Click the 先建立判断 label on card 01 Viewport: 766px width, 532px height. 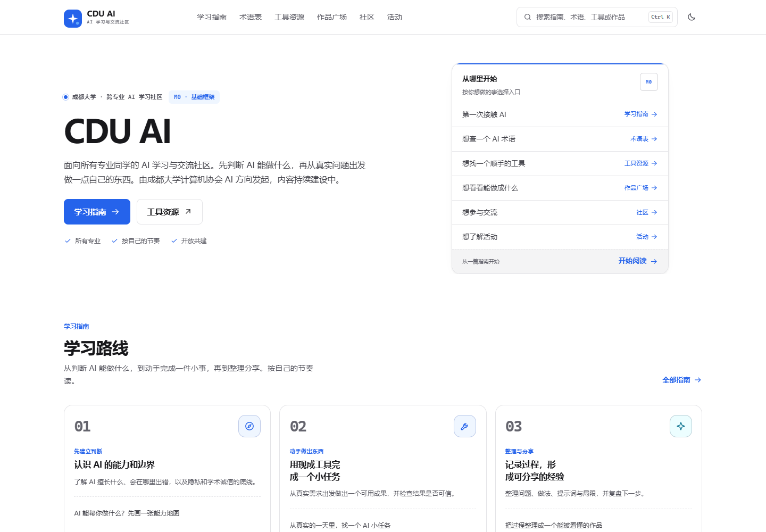88,451
